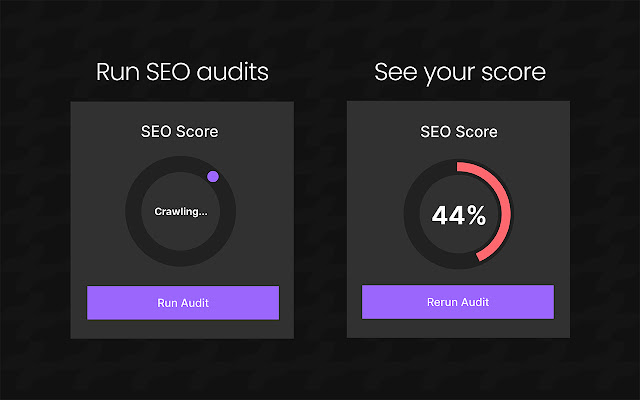Image resolution: width=640 pixels, height=400 pixels.
Task: Click bottom of the crawling ring
Action: pyautogui.click(x=181, y=260)
